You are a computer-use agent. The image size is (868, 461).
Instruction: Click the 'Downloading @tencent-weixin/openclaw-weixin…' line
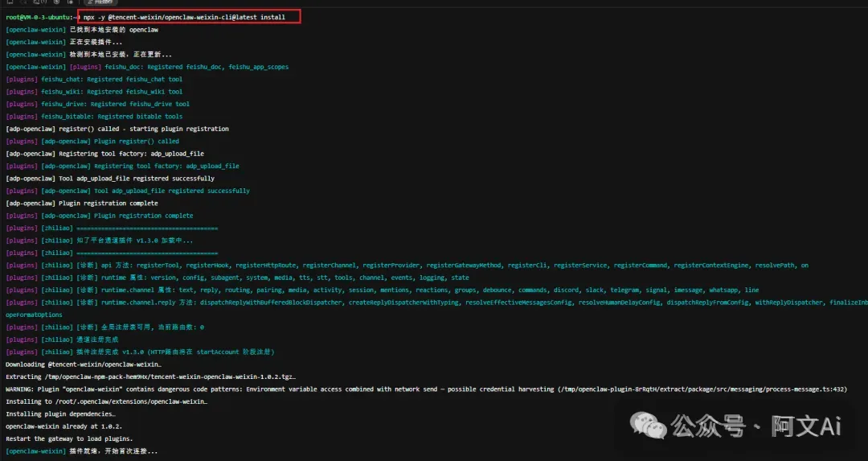(x=84, y=364)
